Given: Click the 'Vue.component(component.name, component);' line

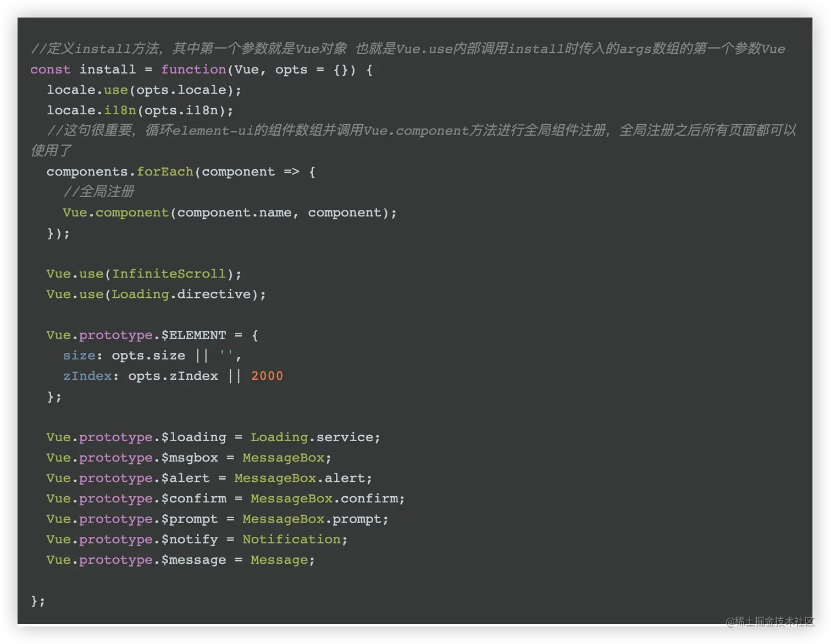Looking at the screenshot, I should click(230, 213).
